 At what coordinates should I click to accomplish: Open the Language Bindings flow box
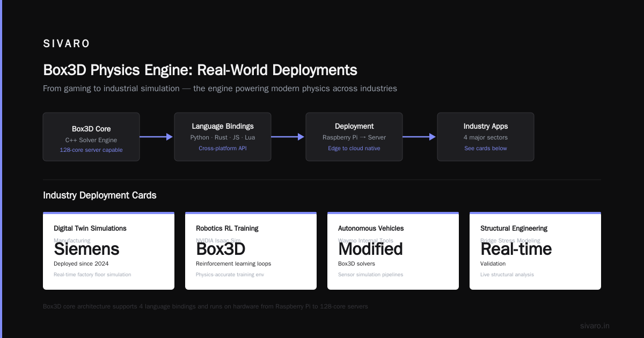click(x=223, y=137)
